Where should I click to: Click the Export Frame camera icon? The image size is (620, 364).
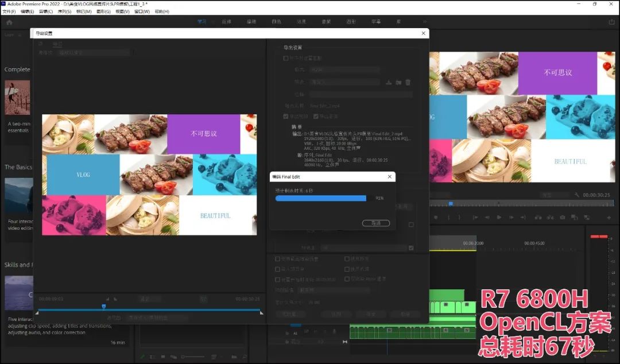coord(562,217)
